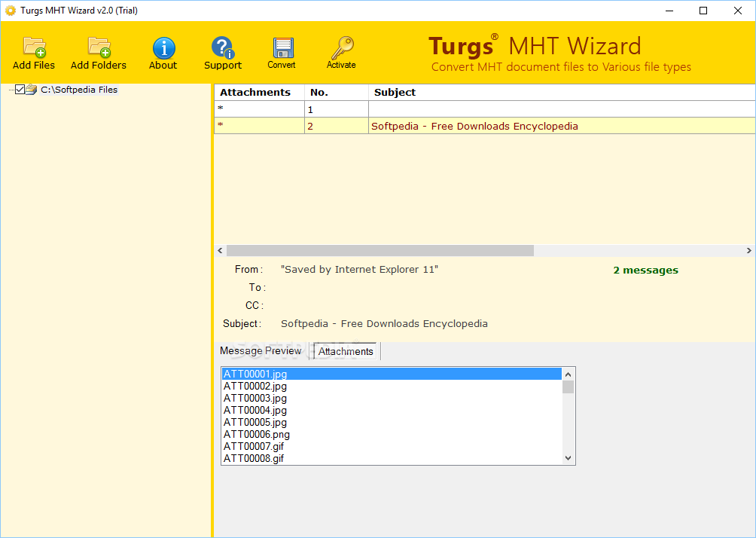Select attachment ATT00008.gif

pos(392,458)
